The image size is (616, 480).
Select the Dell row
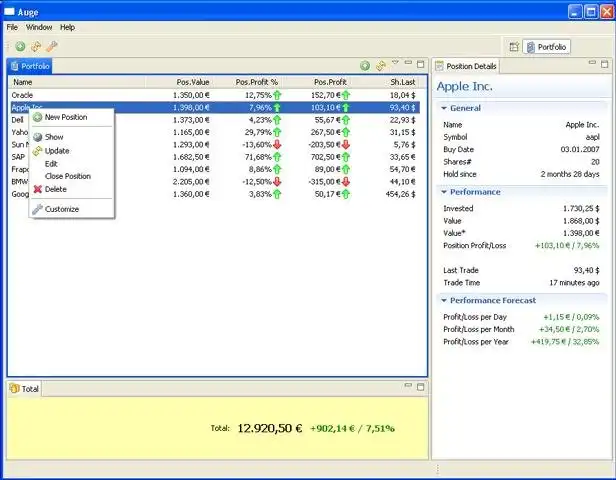point(215,120)
